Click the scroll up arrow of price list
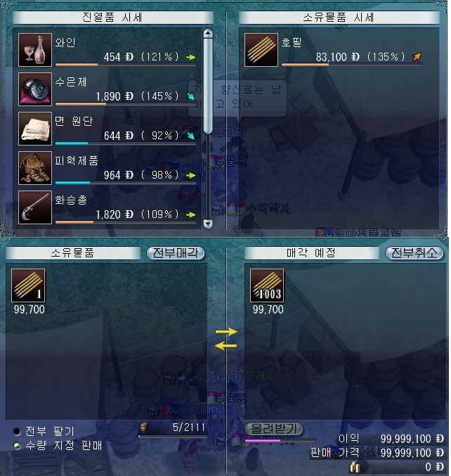451x476 pixels. [x=208, y=33]
